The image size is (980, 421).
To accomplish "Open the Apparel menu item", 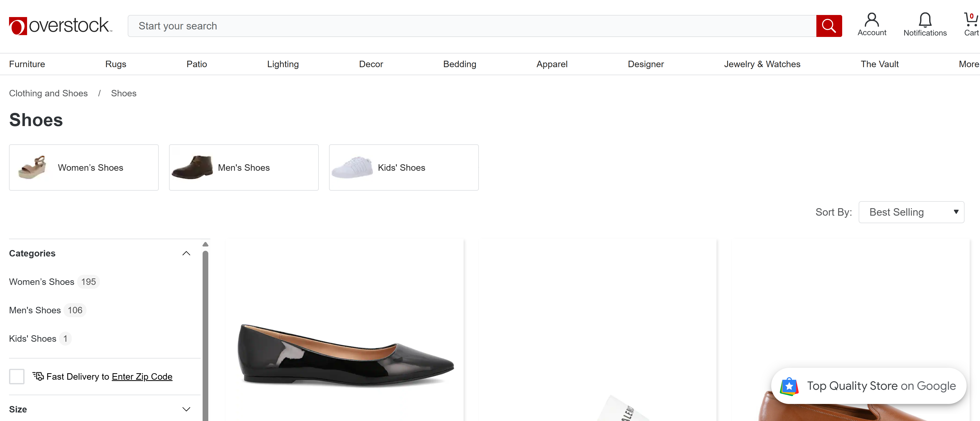I will coord(552,64).
